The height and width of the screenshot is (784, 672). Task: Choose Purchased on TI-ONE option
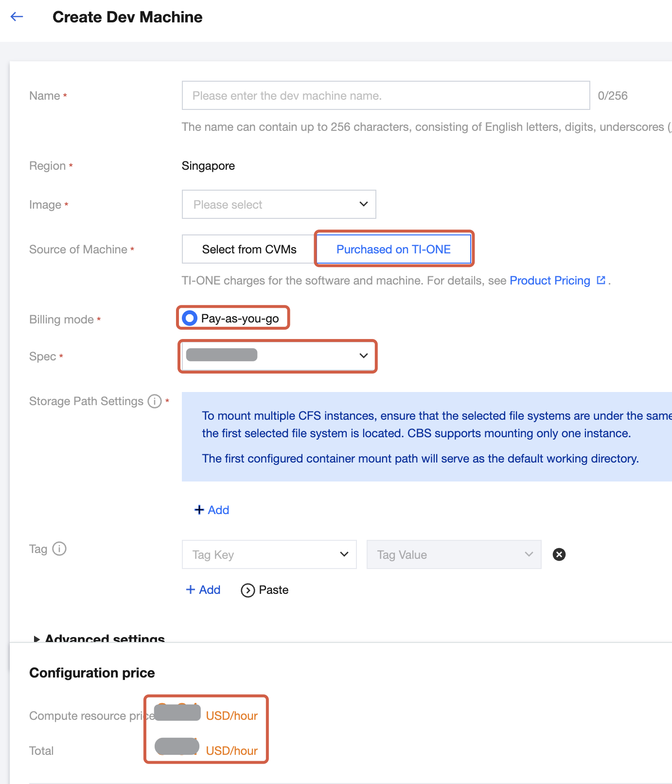[393, 249]
